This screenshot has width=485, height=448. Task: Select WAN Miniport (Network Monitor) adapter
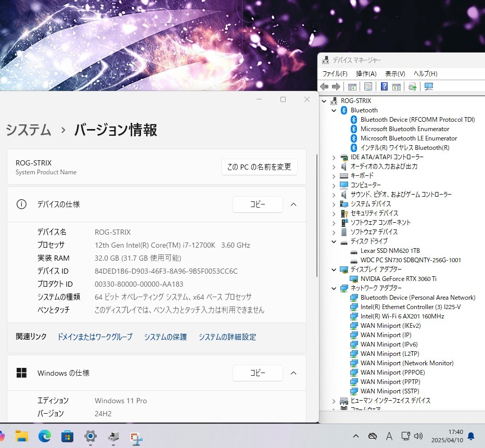[x=407, y=363]
